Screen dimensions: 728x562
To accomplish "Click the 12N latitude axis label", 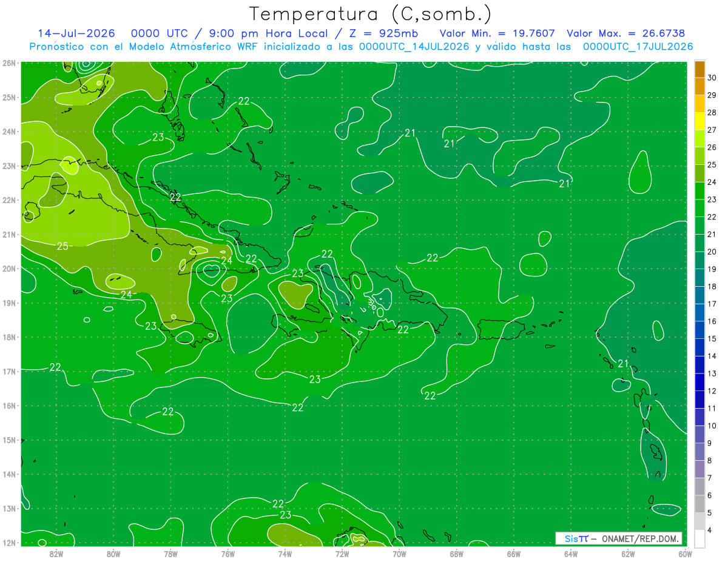I will tap(9, 543).
